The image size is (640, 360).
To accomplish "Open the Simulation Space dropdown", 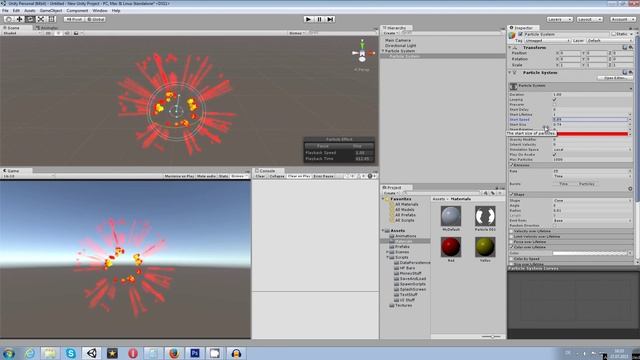I will [x=592, y=149].
